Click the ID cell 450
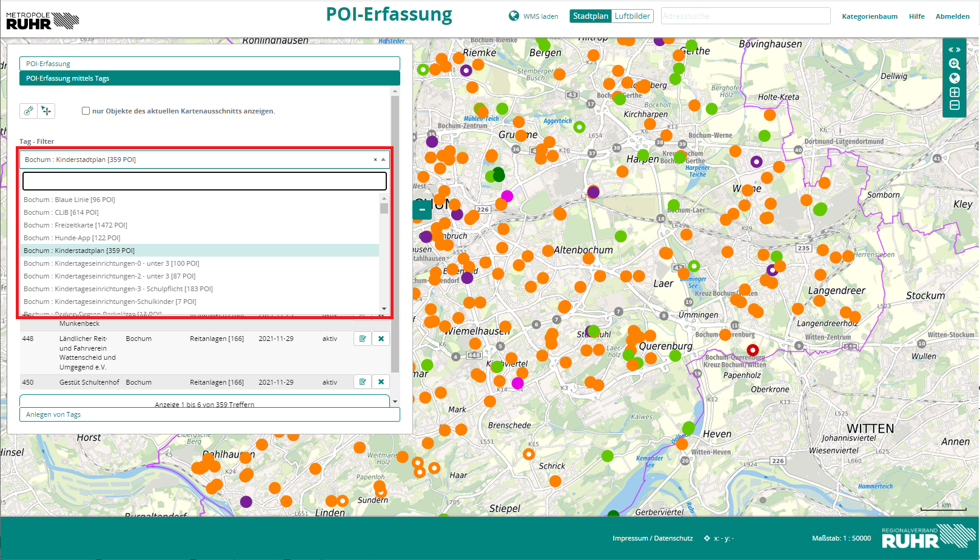980x560 pixels. (x=28, y=382)
